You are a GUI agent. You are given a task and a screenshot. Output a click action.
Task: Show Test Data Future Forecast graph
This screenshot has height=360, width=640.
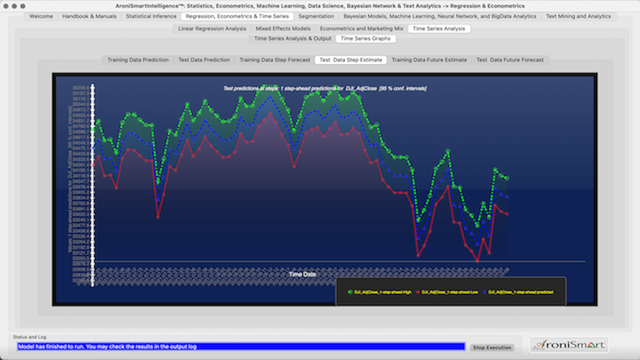coord(510,60)
